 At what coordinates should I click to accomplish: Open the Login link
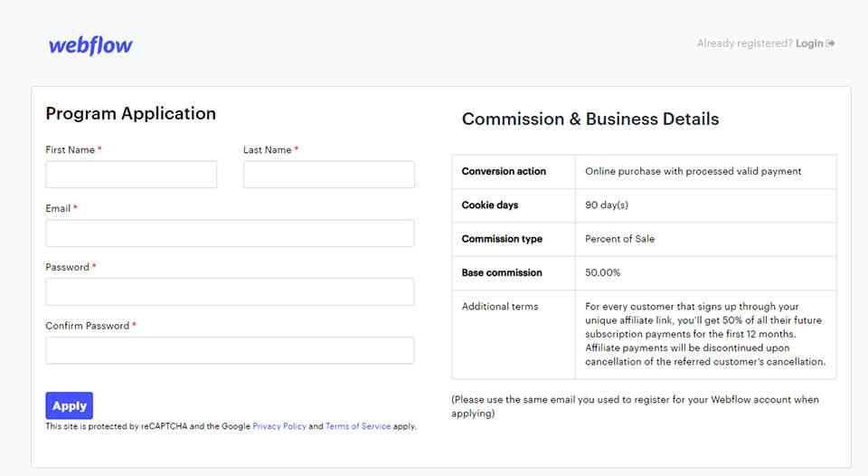point(809,43)
